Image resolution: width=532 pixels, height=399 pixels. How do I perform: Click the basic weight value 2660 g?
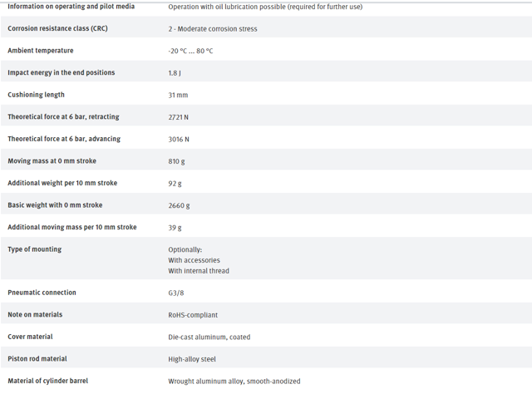click(179, 205)
